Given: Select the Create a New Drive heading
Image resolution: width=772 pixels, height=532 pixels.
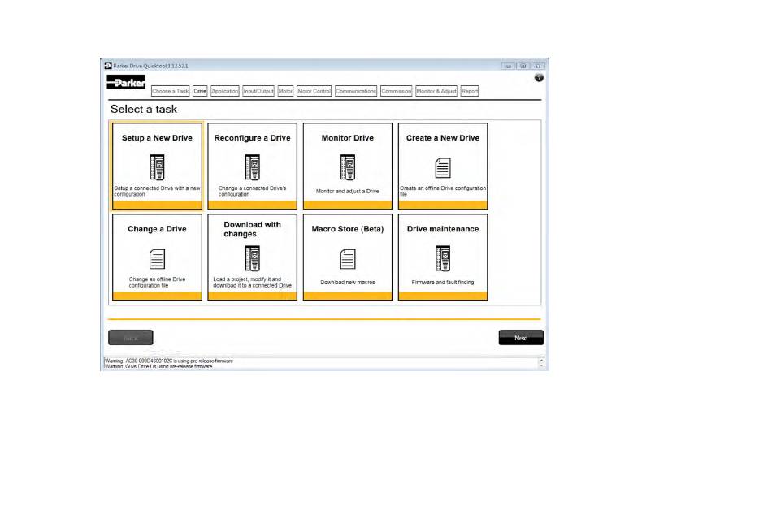Looking at the screenshot, I should [x=443, y=138].
